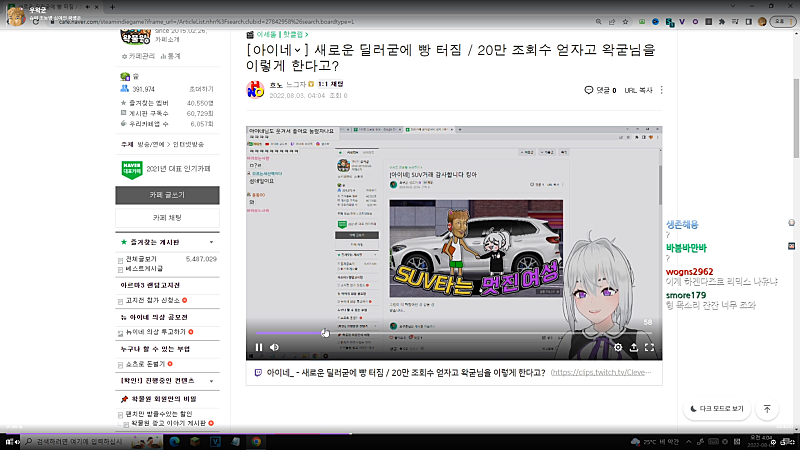Click the author name 호노
Image resolution: width=800 pixels, height=450 pixels.
click(276, 85)
